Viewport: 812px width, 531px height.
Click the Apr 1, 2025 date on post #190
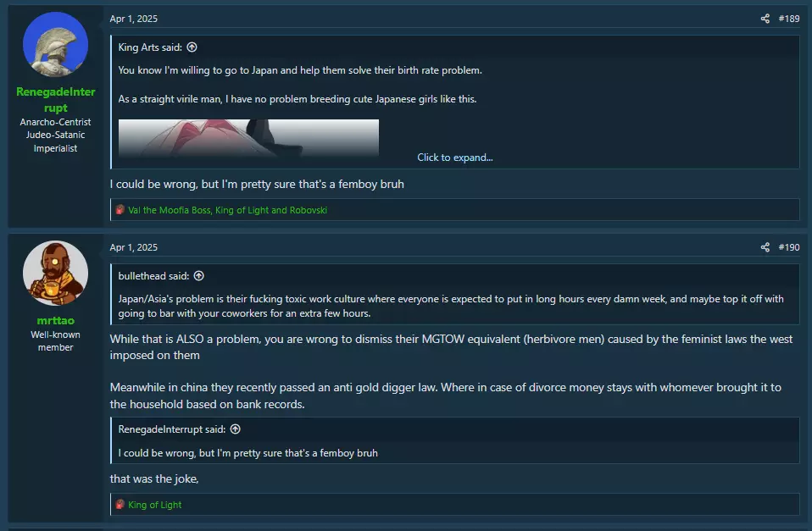pos(134,247)
